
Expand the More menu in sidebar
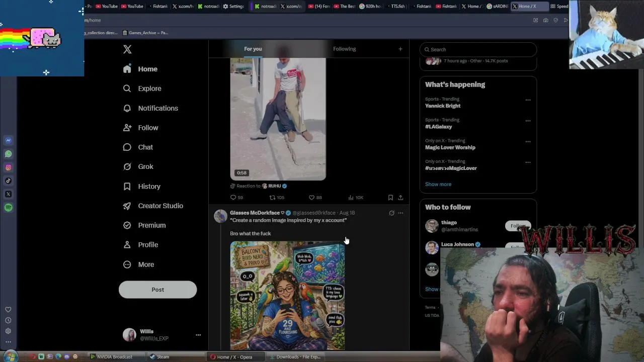(x=139, y=264)
